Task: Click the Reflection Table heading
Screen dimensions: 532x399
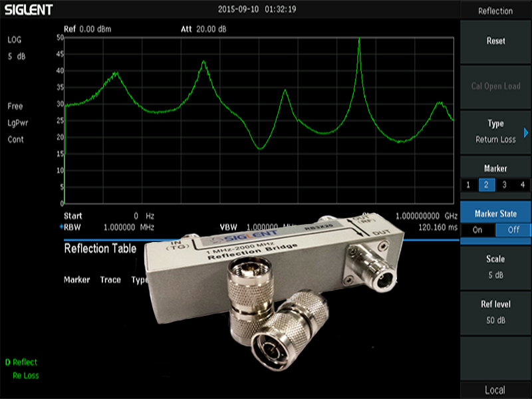Action: pyautogui.click(x=100, y=249)
